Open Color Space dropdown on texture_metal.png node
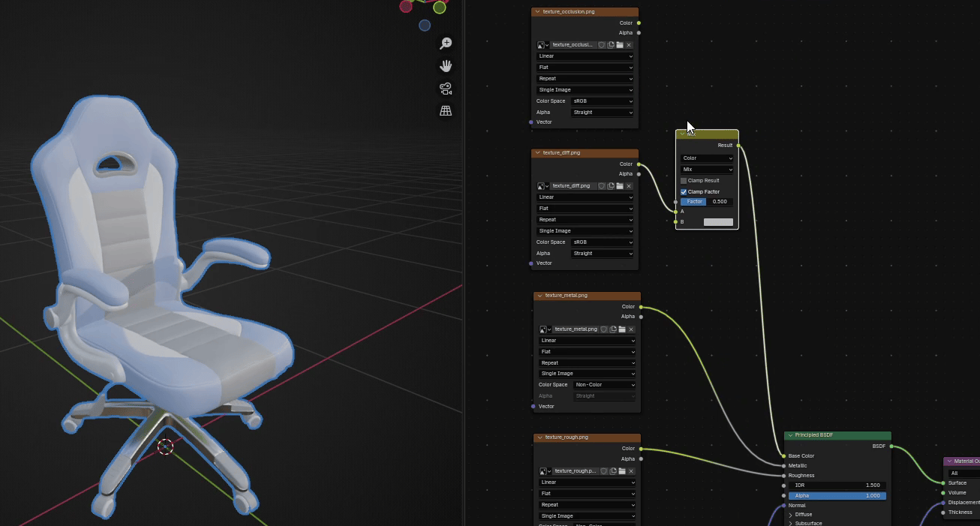The width and height of the screenshot is (980, 526). click(605, 385)
